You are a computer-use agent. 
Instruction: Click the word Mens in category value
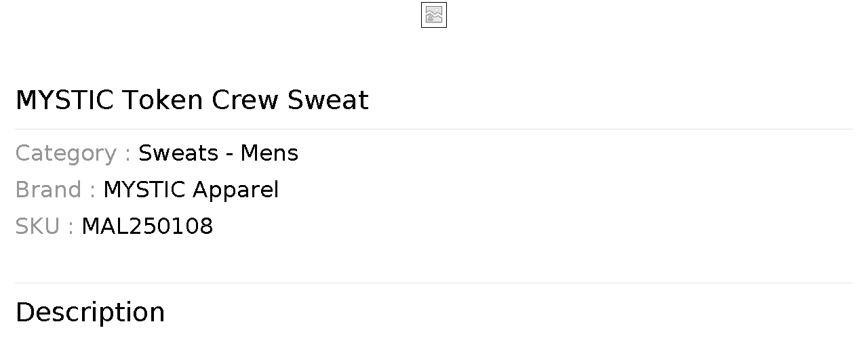[269, 153]
